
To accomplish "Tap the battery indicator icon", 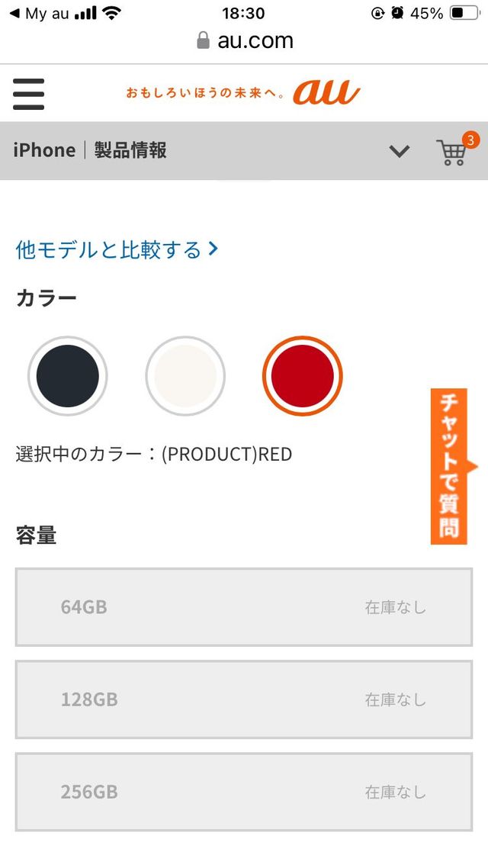I will (464, 13).
